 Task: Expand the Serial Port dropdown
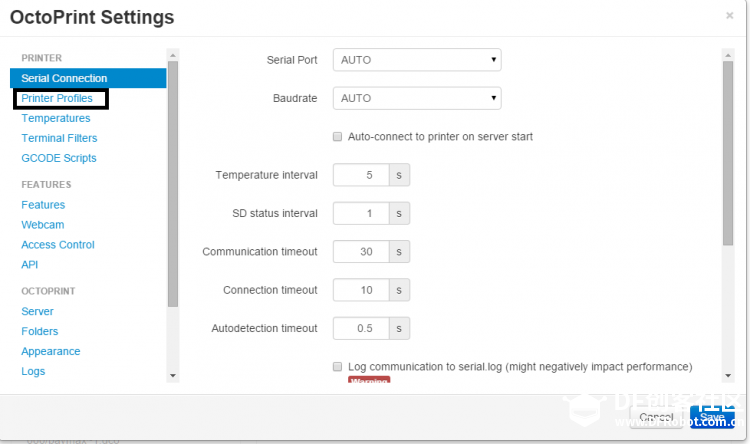417,60
